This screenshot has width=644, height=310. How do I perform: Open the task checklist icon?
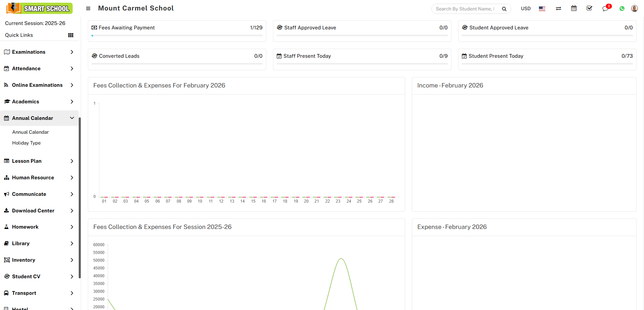tap(589, 8)
